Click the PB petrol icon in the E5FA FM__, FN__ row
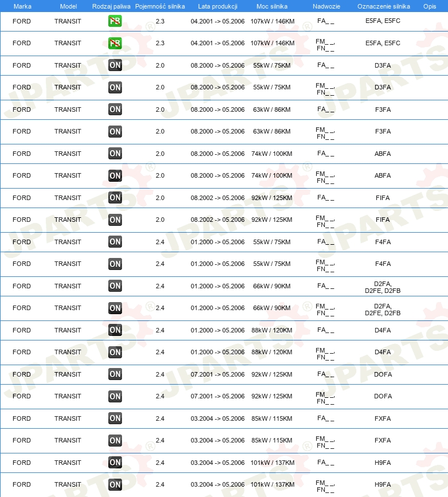This screenshot has height=497, width=448. (x=115, y=43)
